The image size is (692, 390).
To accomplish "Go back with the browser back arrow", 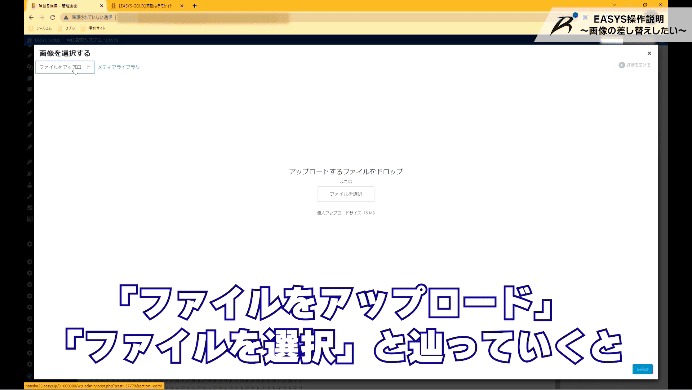I will click(31, 18).
